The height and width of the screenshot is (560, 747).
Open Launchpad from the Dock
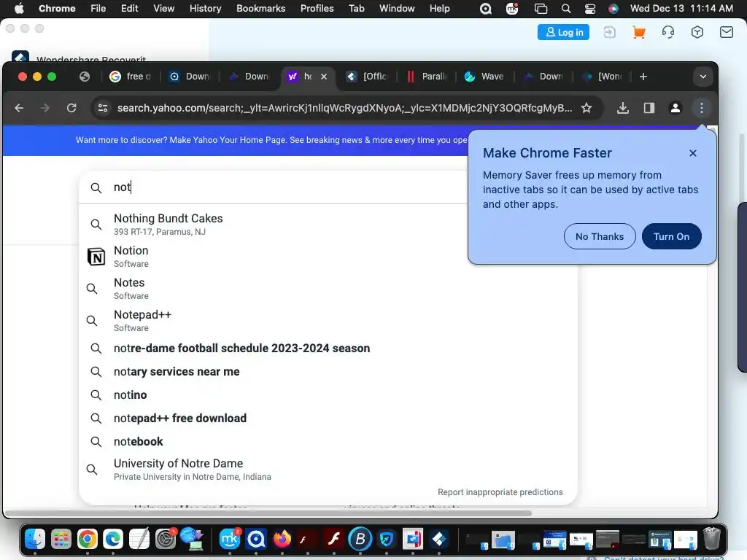tap(61, 539)
